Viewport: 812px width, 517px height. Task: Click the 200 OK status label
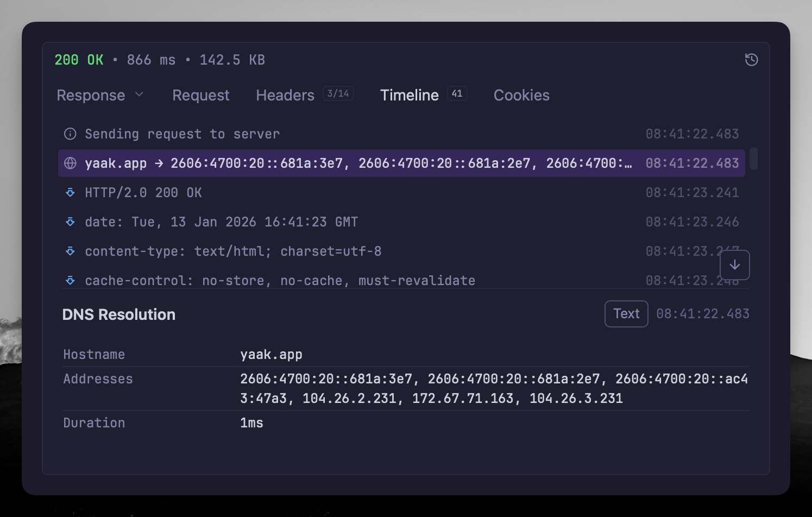79,60
